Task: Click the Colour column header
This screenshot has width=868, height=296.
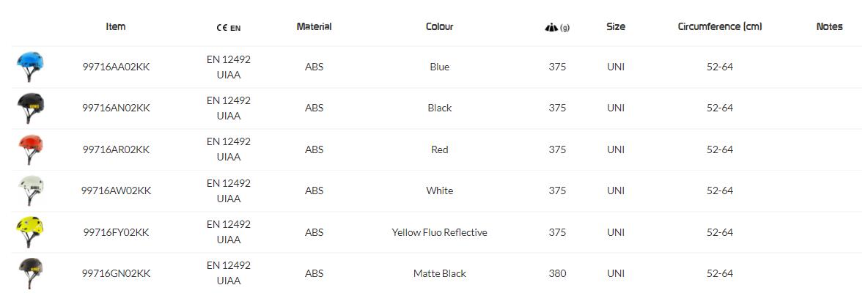Action: click(x=439, y=26)
